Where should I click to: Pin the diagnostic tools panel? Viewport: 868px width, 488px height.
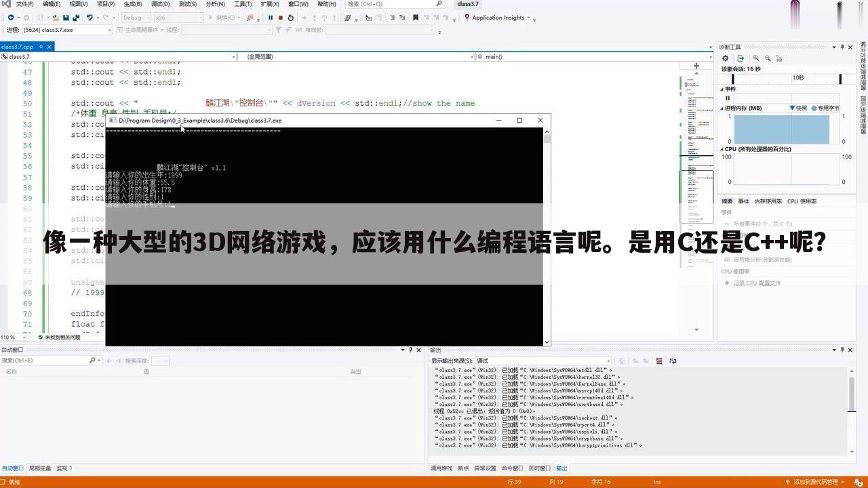point(842,47)
